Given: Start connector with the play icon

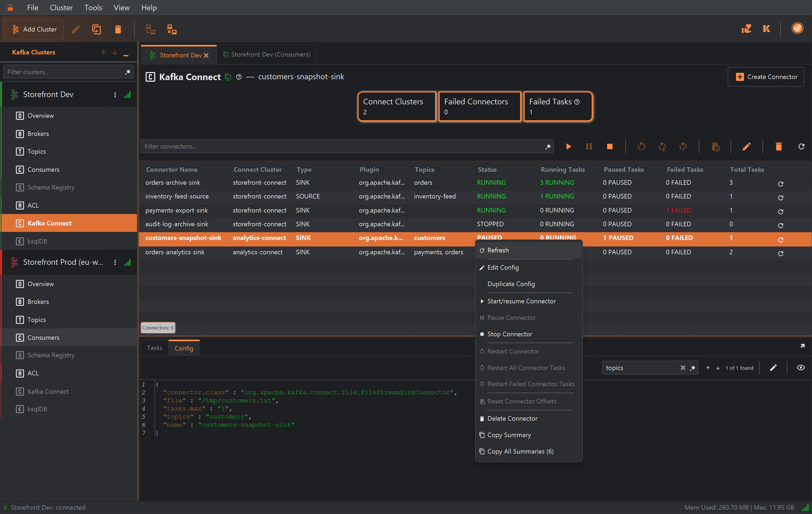Looking at the screenshot, I should tap(569, 146).
